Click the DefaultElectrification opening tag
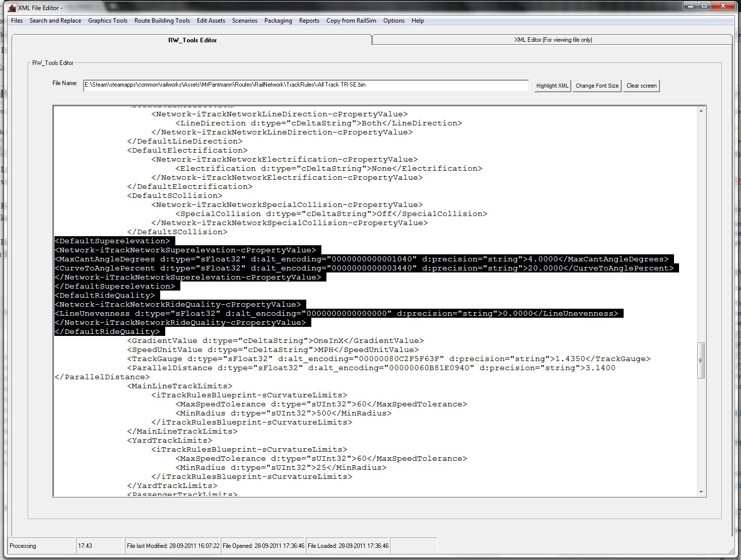Screen dimensions: 741x560 (187, 151)
